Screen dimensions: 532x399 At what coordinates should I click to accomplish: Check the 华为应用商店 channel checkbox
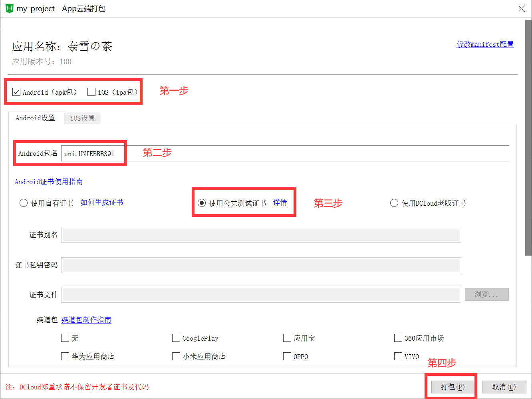(x=65, y=356)
